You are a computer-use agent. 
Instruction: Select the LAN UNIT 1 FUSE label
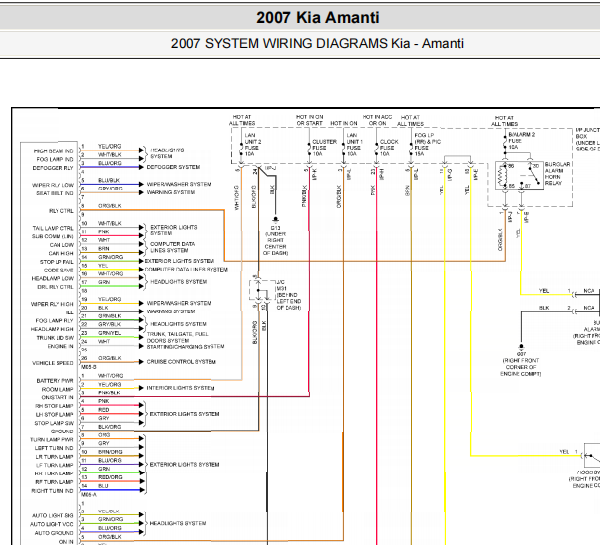(x=354, y=145)
